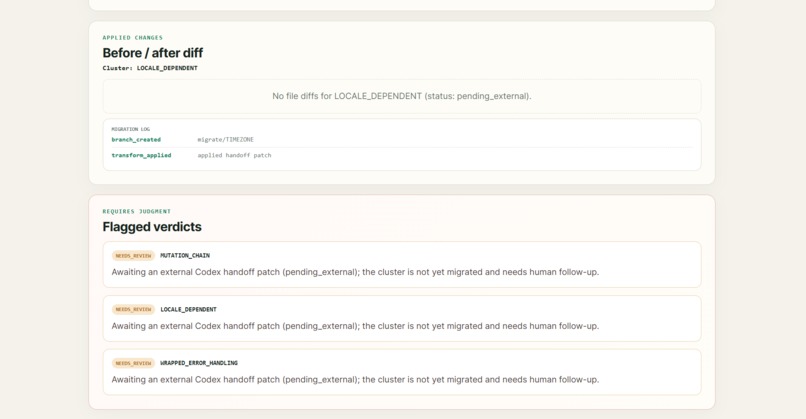Click the description under LOCALE_DEPENDENT verdict

[355, 326]
